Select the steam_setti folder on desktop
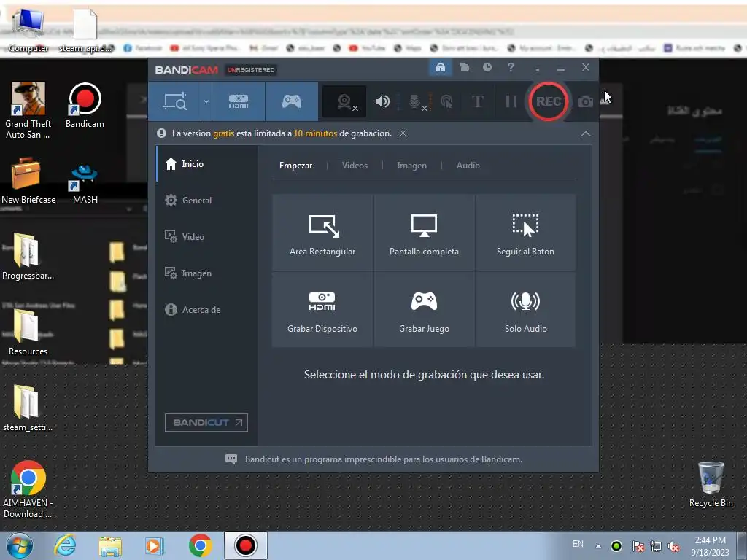Screen dimensions: 747x560 point(28,408)
